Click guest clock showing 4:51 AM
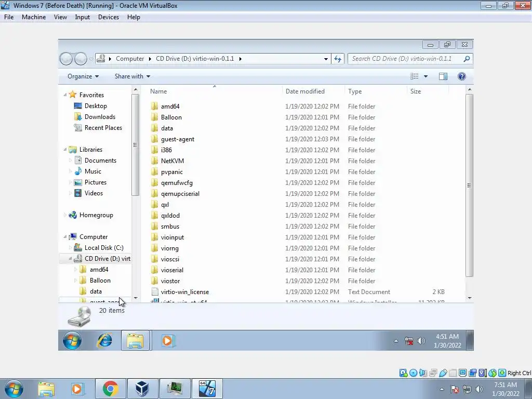This screenshot has width=532, height=399. [x=447, y=341]
